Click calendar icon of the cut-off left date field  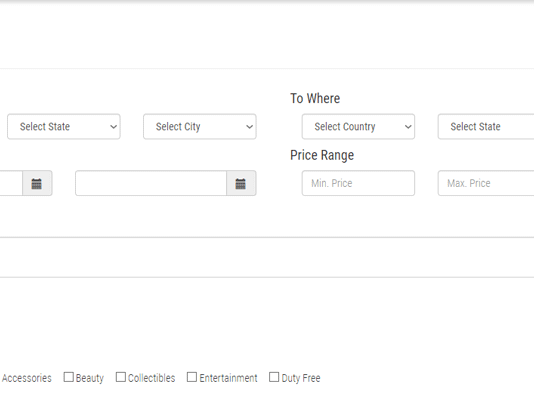coord(37,183)
